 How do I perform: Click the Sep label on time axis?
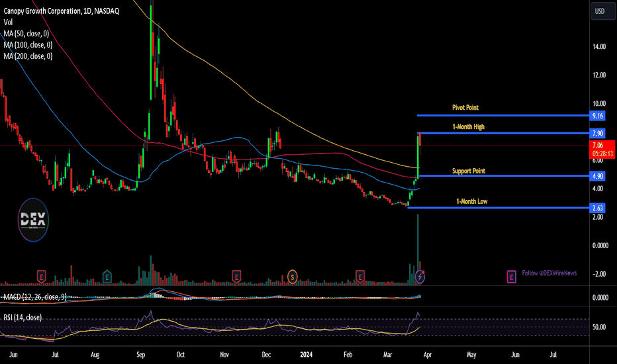tap(140, 355)
